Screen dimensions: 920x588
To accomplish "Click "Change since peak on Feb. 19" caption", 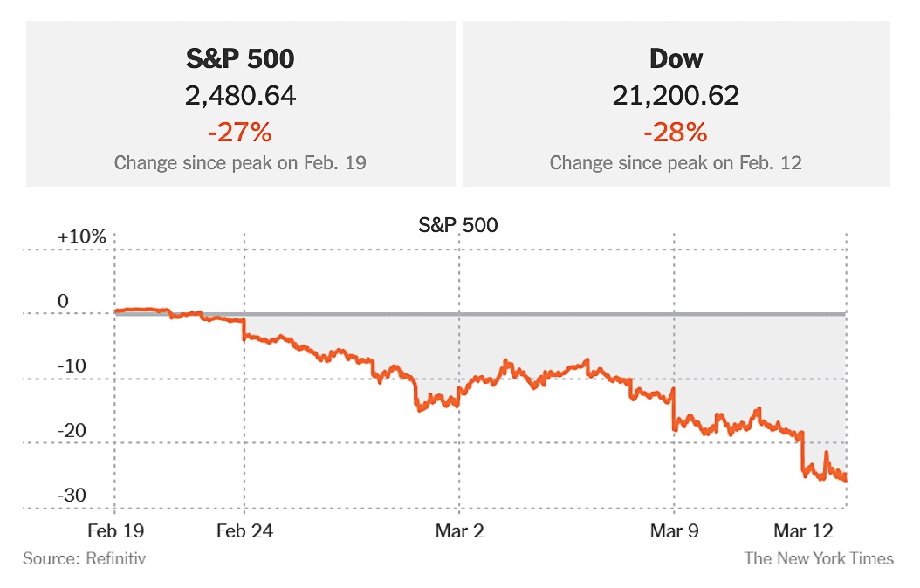I will [240, 163].
